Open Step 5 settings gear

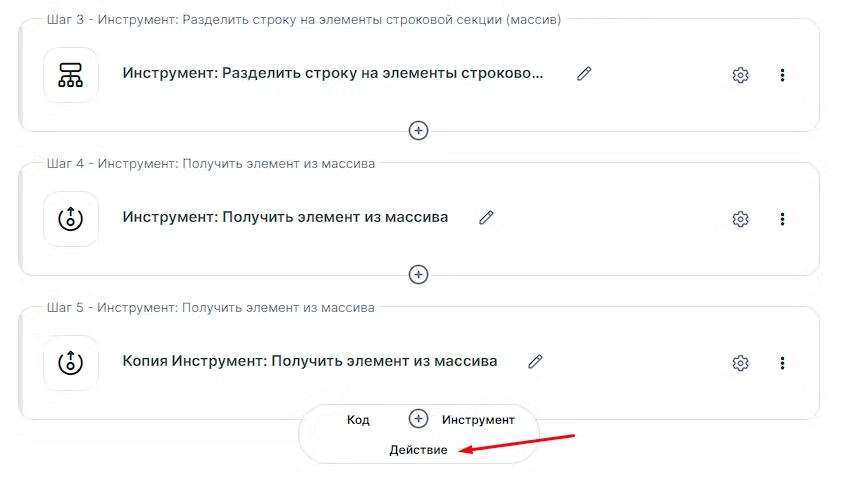tap(740, 363)
